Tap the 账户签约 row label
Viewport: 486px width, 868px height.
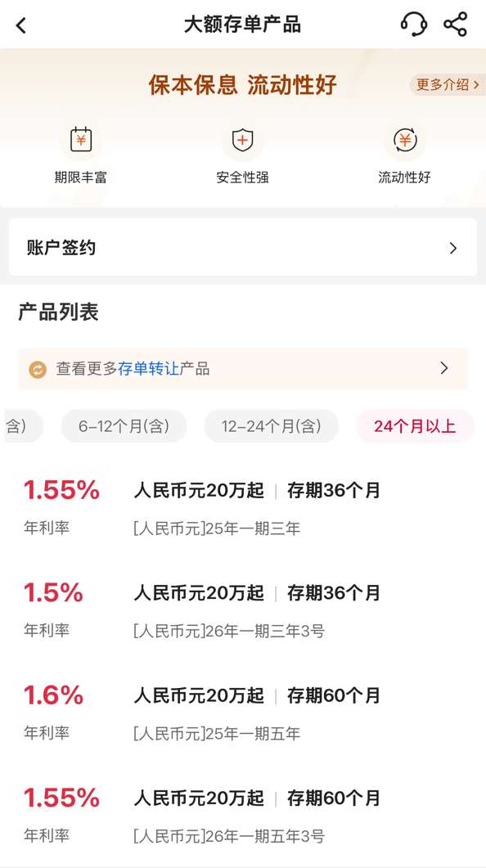coord(61,247)
